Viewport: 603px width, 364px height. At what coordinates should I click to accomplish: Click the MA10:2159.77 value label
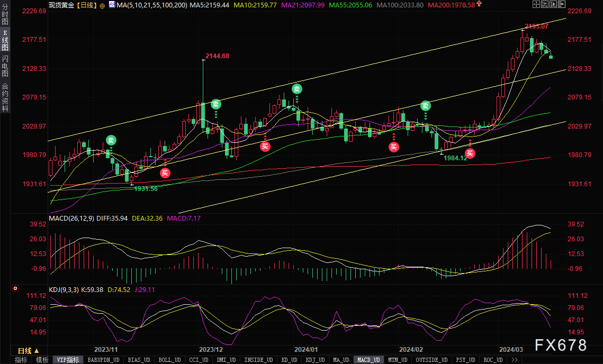(255, 5)
